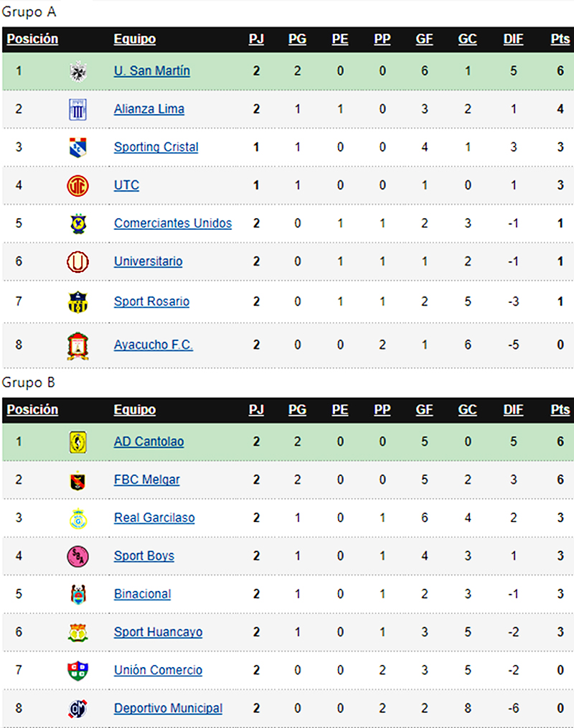Open the Comerciantes Unidos team link

(173, 223)
